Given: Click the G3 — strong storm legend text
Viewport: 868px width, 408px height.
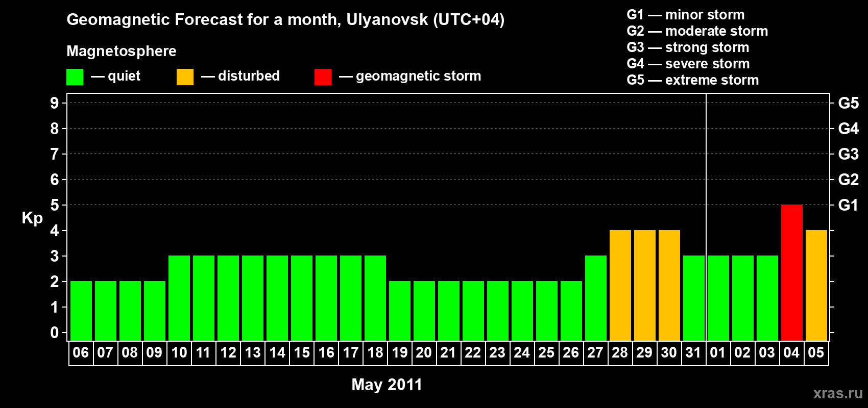Looking at the screenshot, I should tap(688, 47).
